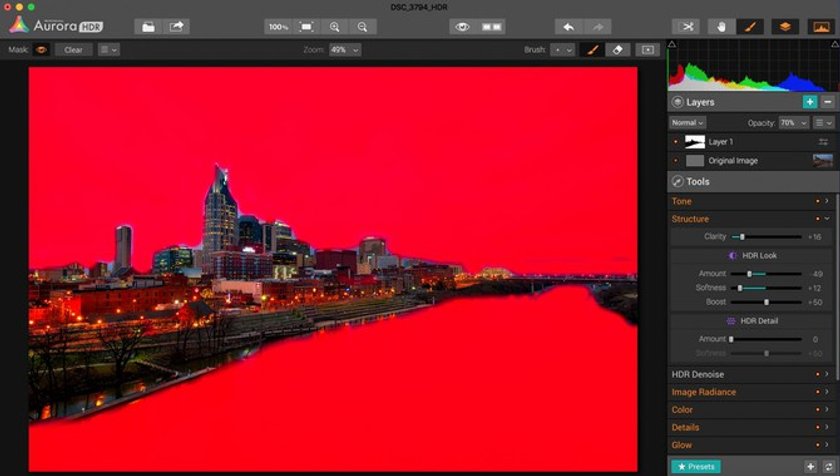The width and height of the screenshot is (840, 476).
Task: Toggle Tone section enable dot
Action: (818, 201)
